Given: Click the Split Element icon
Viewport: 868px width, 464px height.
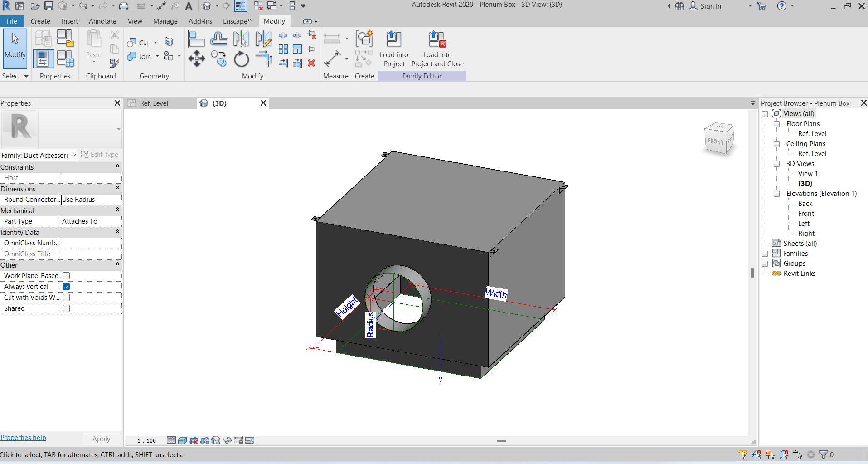Looking at the screenshot, I should (283, 35).
